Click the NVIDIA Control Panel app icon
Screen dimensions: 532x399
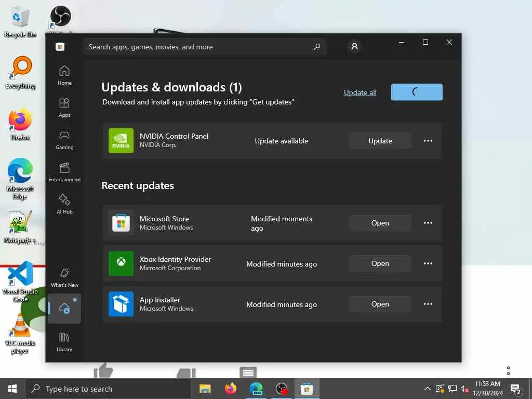tap(121, 140)
